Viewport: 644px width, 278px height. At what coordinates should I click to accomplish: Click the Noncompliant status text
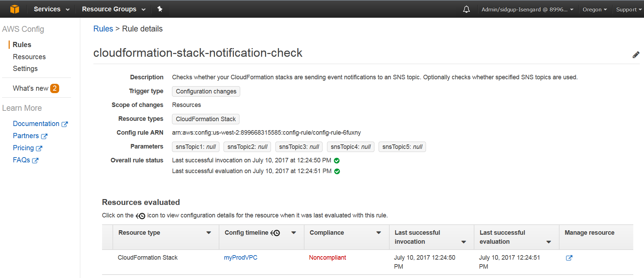tap(327, 258)
